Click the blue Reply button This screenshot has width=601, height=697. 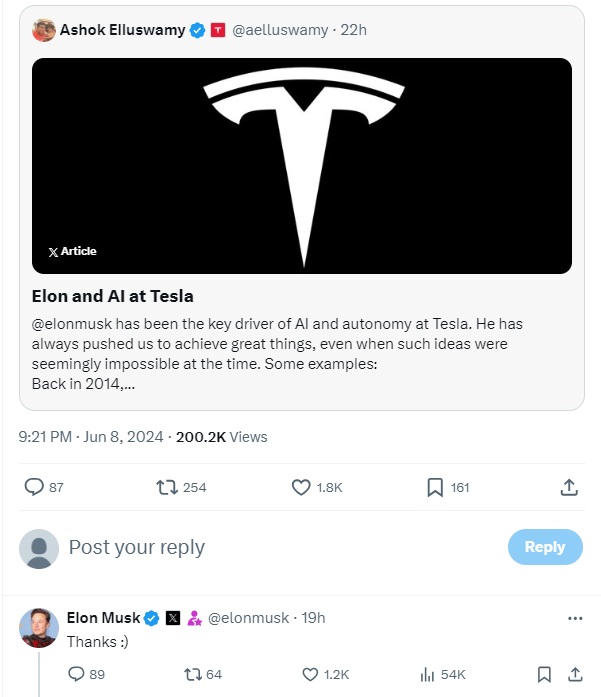pyautogui.click(x=545, y=547)
